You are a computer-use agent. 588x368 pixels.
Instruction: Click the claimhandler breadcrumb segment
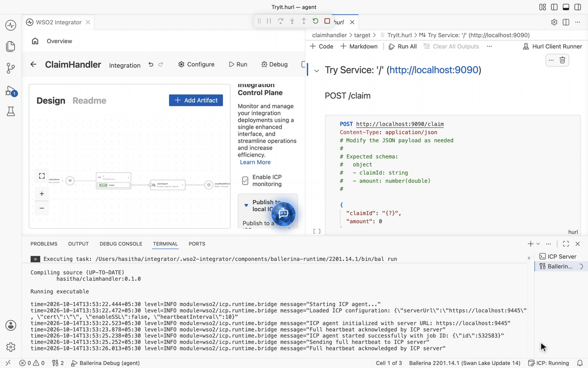(329, 35)
